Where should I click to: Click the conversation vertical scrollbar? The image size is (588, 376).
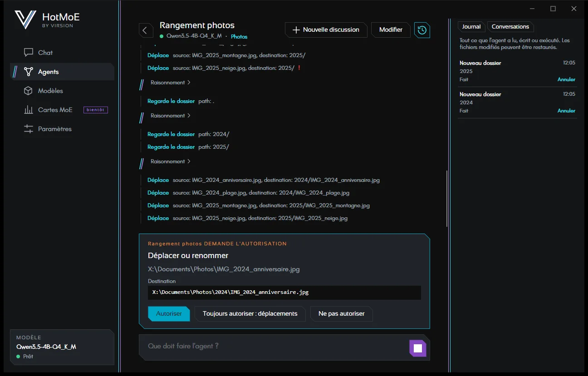tap(447, 199)
